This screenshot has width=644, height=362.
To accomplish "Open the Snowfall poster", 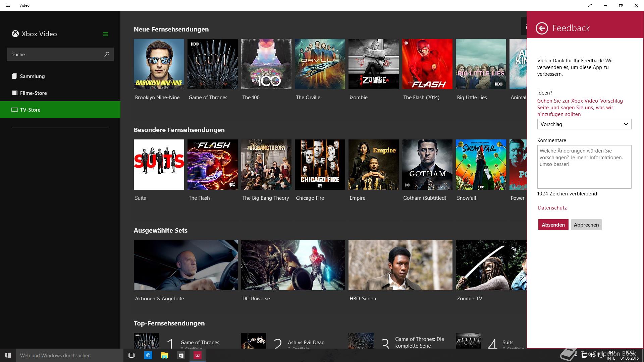I will click(481, 165).
